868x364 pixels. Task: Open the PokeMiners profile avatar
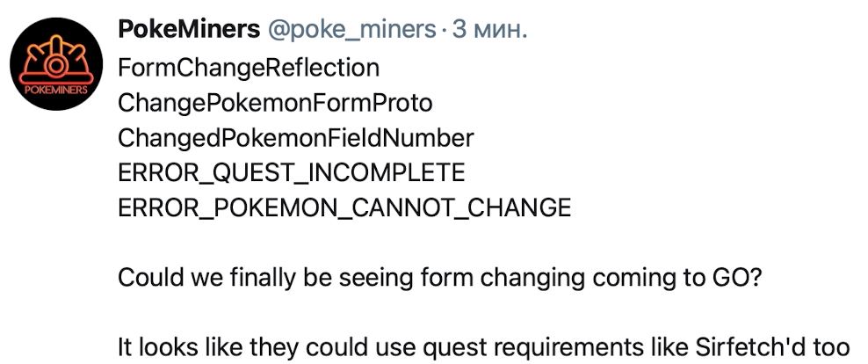(56, 63)
